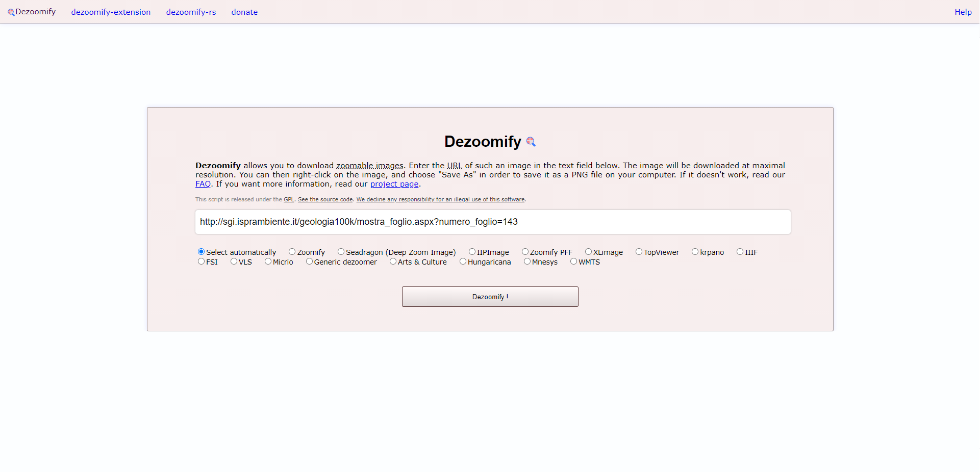This screenshot has height=472, width=980.
Task: Open the Help page
Action: pos(963,12)
